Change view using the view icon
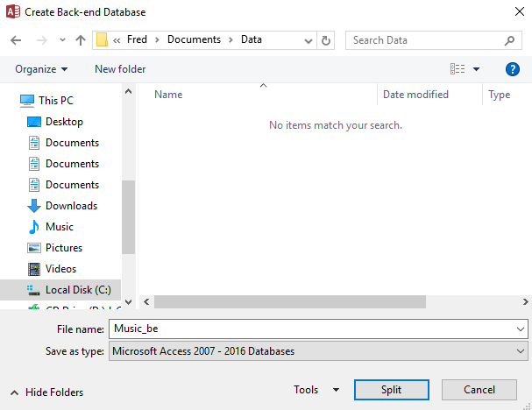 tap(457, 69)
